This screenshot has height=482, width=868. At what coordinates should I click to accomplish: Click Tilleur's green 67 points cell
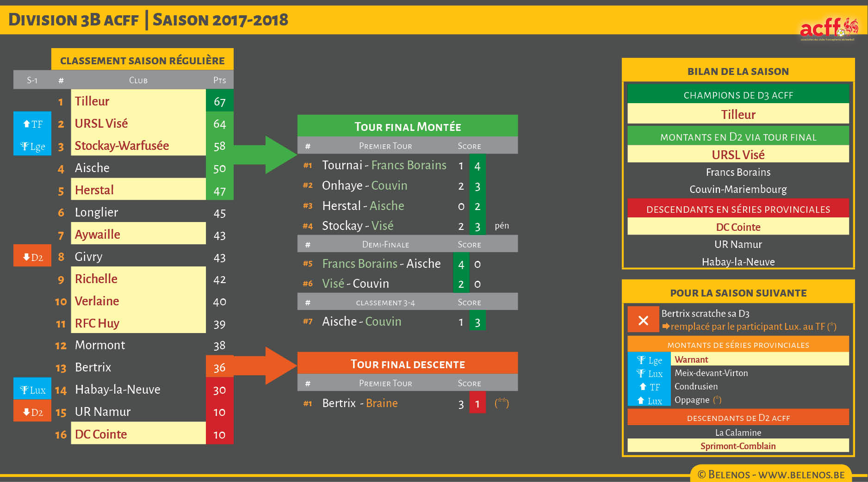pyautogui.click(x=219, y=101)
